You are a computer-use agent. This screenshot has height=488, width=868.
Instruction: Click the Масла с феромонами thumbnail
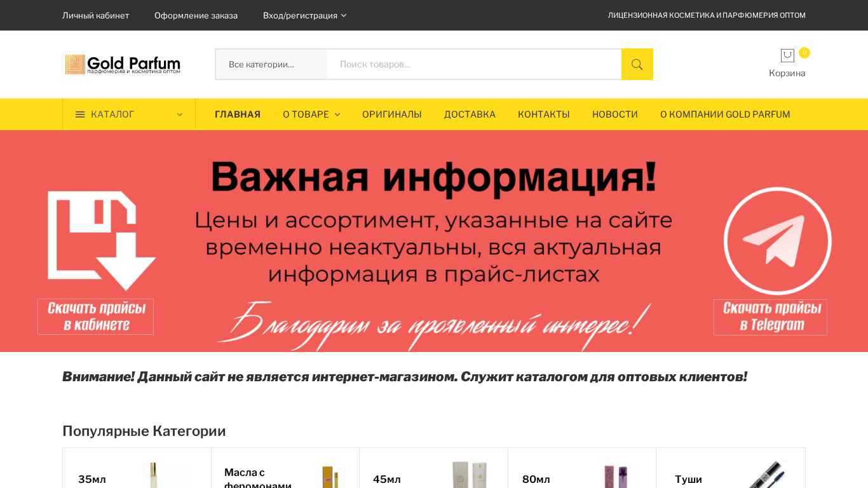(x=330, y=475)
